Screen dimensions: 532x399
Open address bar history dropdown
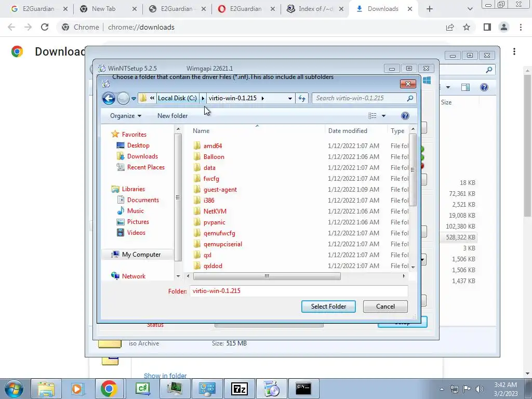tap(290, 98)
